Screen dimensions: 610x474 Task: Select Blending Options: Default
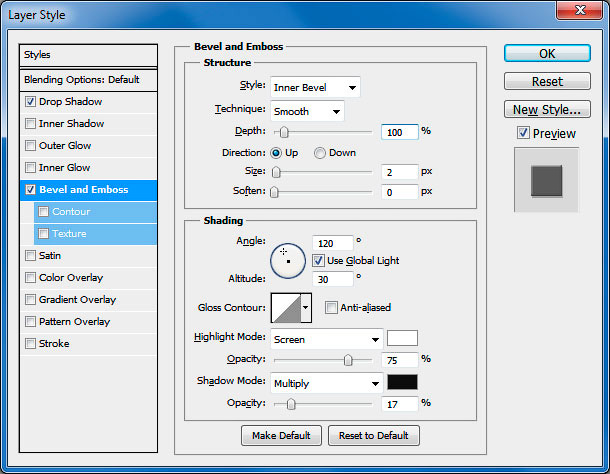(x=88, y=80)
